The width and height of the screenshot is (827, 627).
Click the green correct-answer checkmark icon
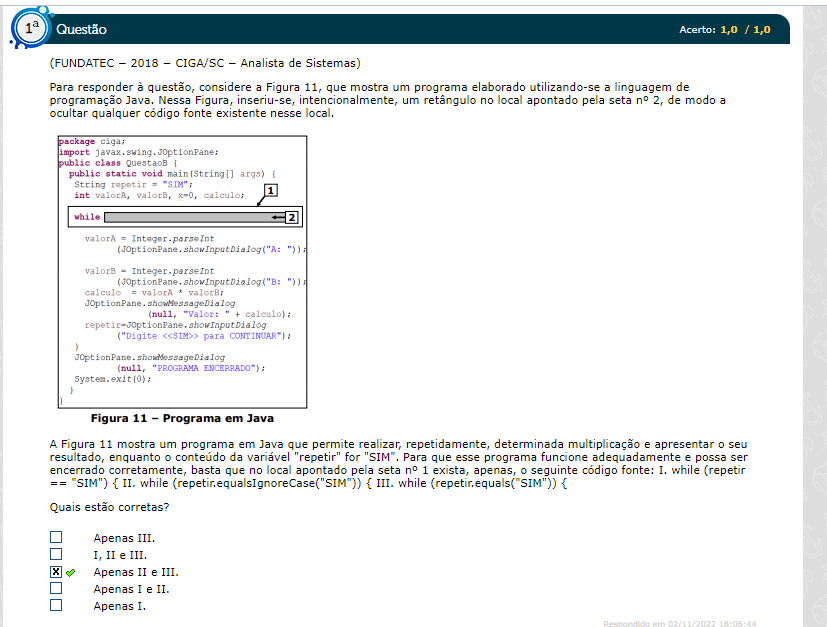point(71,573)
